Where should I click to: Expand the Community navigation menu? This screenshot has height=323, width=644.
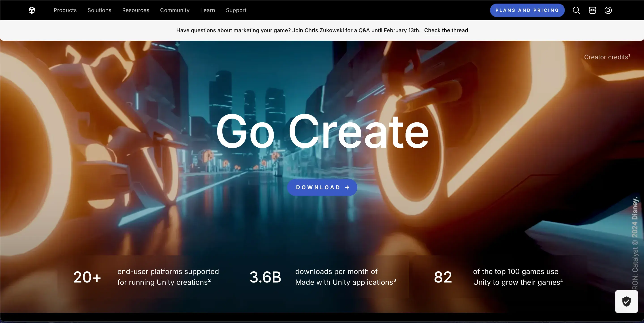click(x=175, y=10)
